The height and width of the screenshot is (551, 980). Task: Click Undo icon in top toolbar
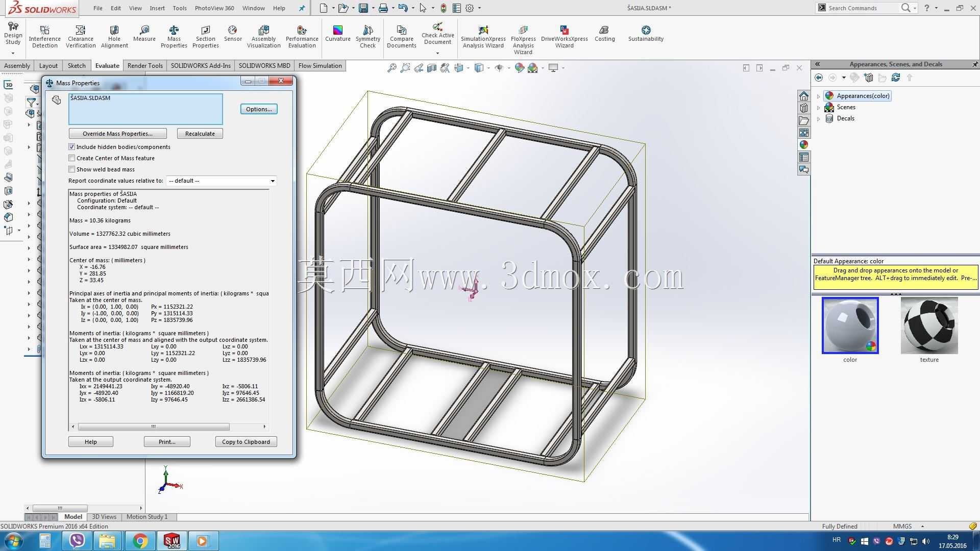pyautogui.click(x=403, y=8)
